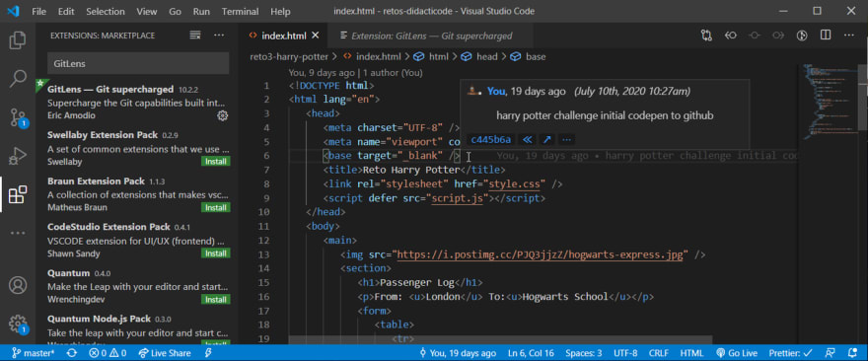The height and width of the screenshot is (361, 868).
Task: Open the Selection menu
Action: pos(106,11)
